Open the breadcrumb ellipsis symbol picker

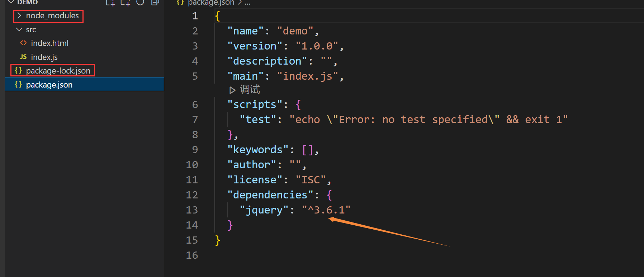[x=247, y=3]
